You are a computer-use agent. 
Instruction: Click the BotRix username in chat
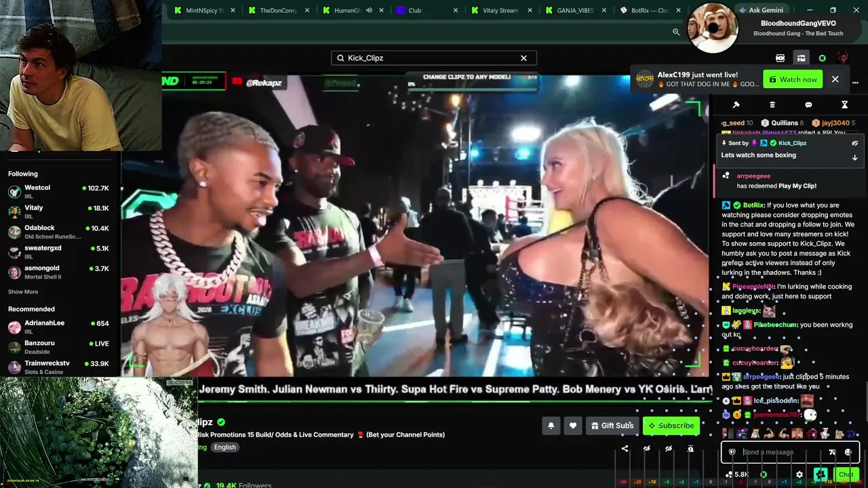753,205
